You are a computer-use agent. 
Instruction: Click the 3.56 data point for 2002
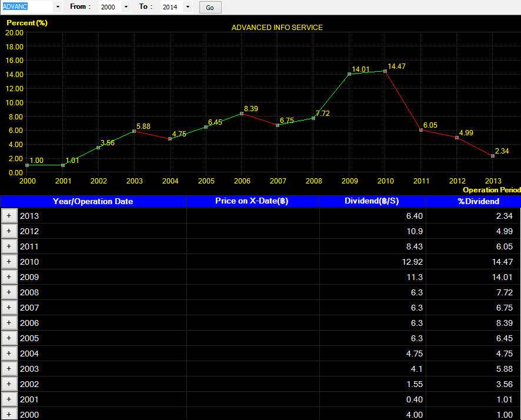tap(98, 148)
